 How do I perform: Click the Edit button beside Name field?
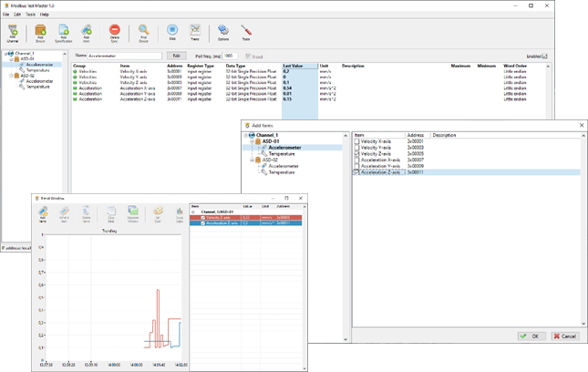point(177,56)
